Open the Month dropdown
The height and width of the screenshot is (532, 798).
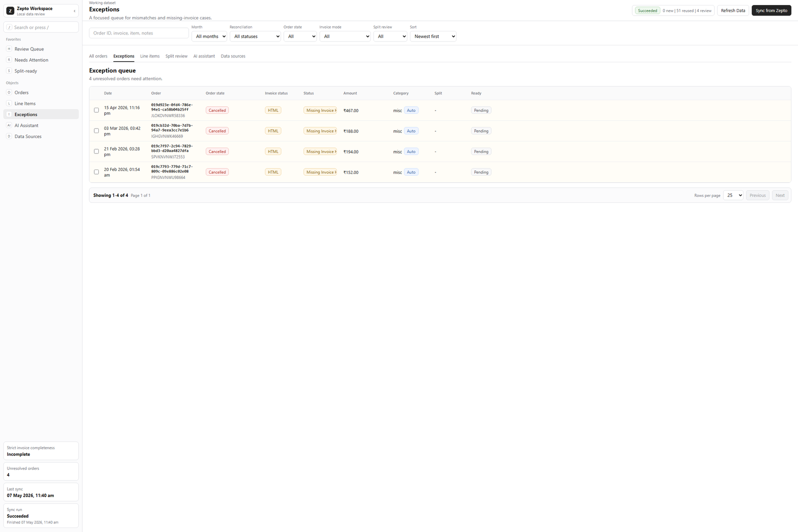pos(209,36)
